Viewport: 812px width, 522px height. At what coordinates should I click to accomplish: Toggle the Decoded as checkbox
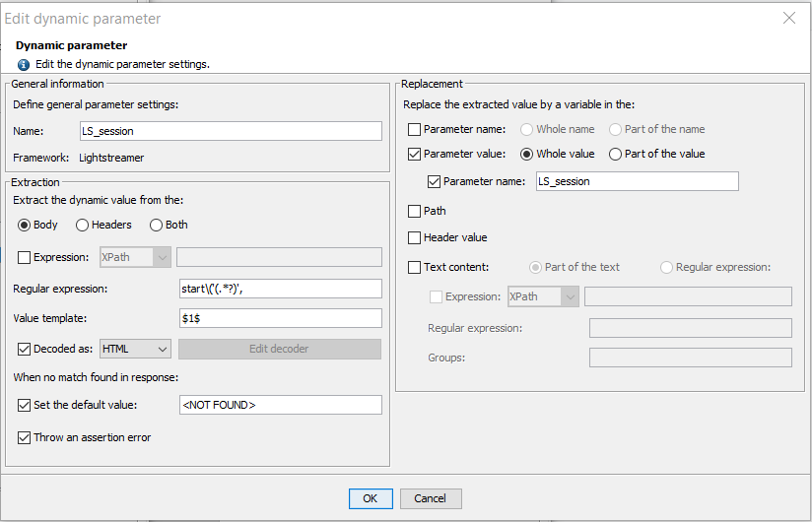[25, 349]
